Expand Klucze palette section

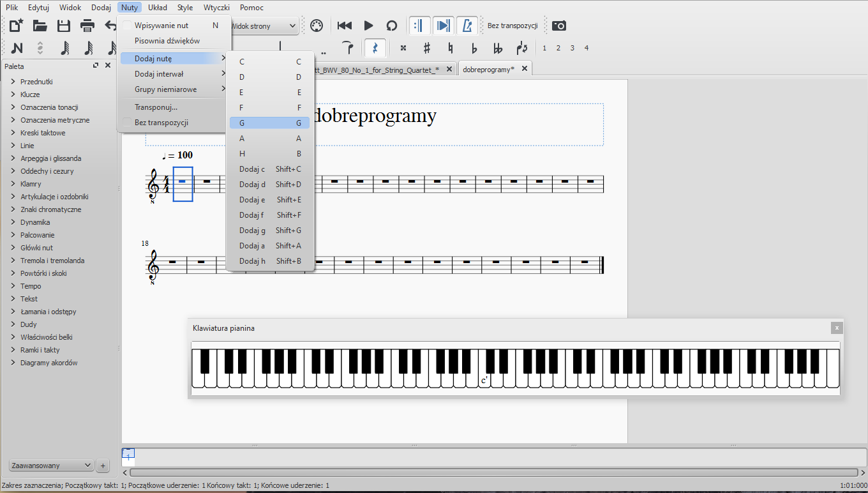(29, 95)
